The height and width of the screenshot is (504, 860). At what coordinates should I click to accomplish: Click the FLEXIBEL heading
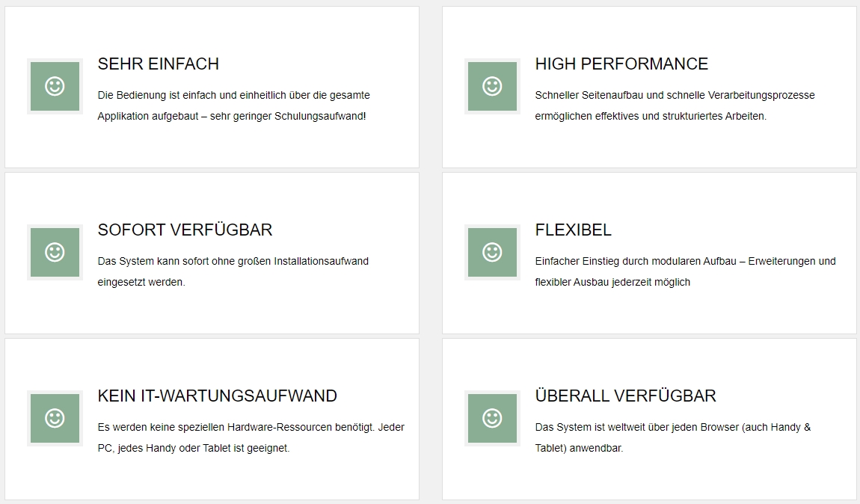tap(573, 230)
